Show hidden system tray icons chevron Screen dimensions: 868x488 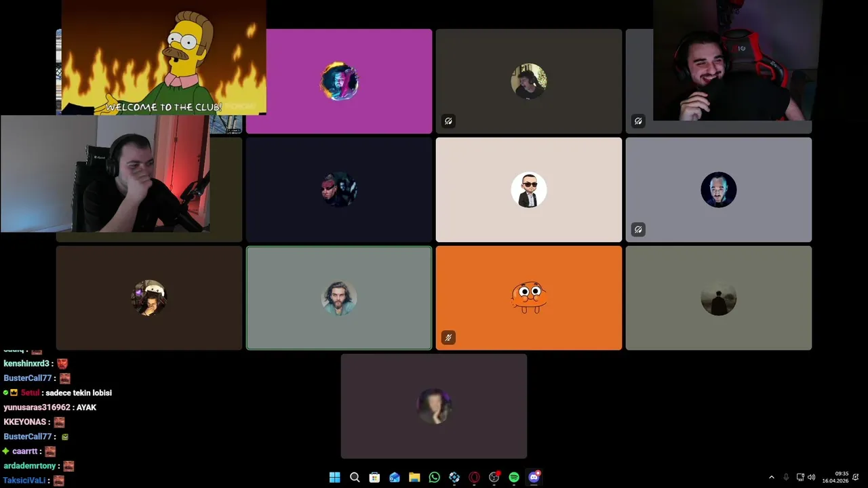[771, 477]
